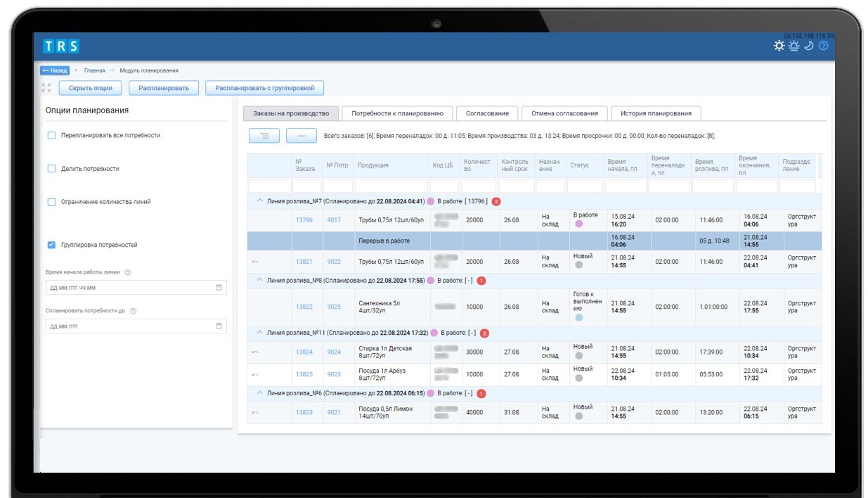868x498 pixels.
Task: Click undo arrow icon in order 13823 row
Action: [x=254, y=413]
